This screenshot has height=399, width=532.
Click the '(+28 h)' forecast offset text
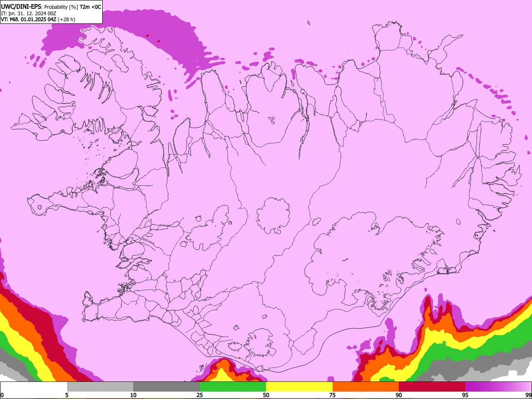tap(67, 19)
